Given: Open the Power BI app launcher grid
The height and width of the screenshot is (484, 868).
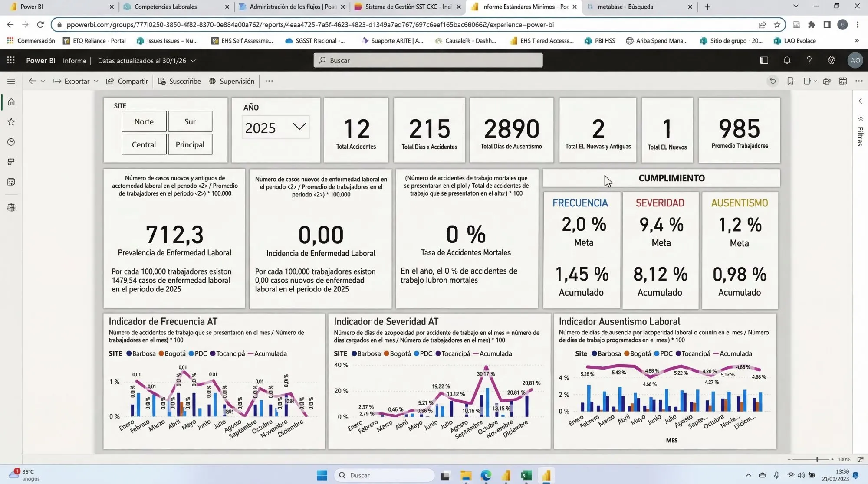Looking at the screenshot, I should tap(11, 60).
